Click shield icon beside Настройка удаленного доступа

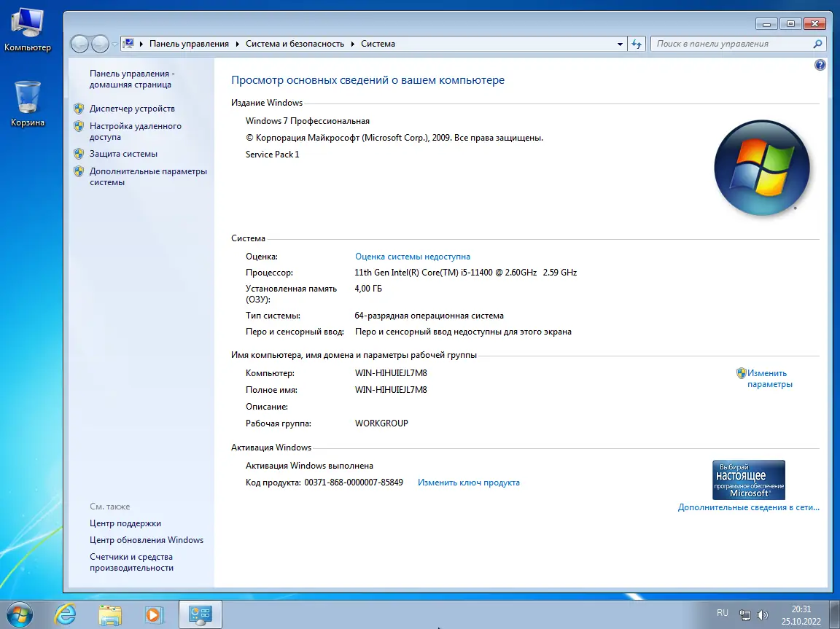pyautogui.click(x=79, y=126)
